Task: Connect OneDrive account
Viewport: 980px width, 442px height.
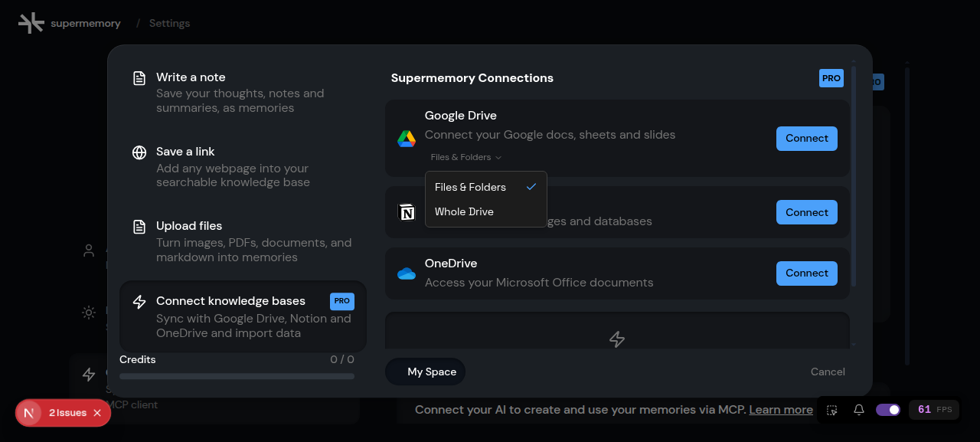Action: point(807,273)
